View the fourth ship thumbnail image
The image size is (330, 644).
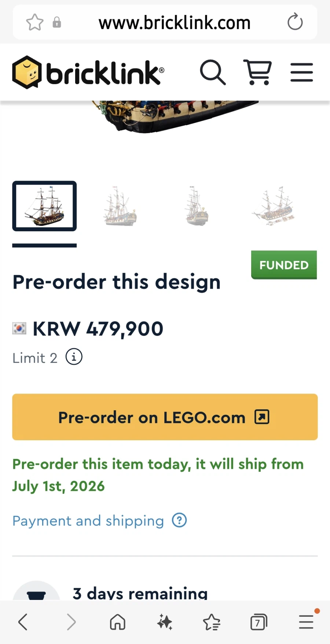pyautogui.click(x=274, y=206)
